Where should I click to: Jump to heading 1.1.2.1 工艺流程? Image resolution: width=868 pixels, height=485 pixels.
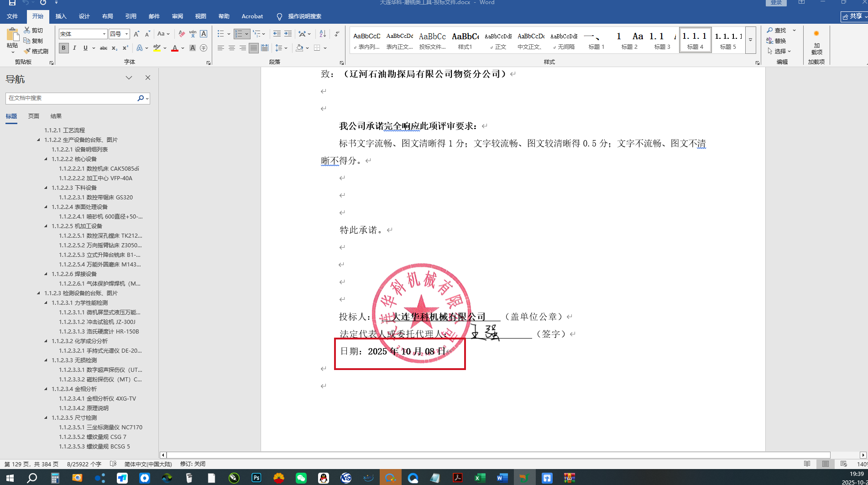pos(64,130)
